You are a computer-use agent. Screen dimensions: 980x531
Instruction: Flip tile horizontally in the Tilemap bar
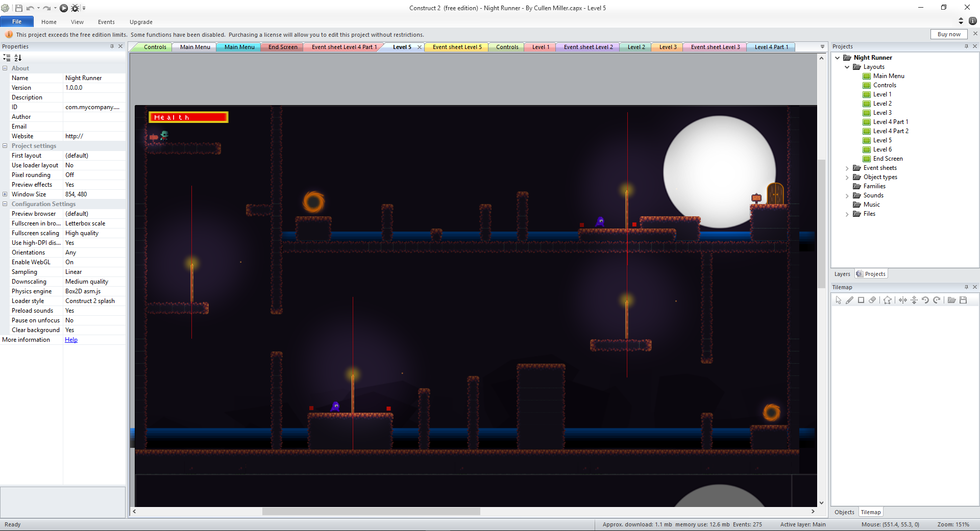click(903, 300)
